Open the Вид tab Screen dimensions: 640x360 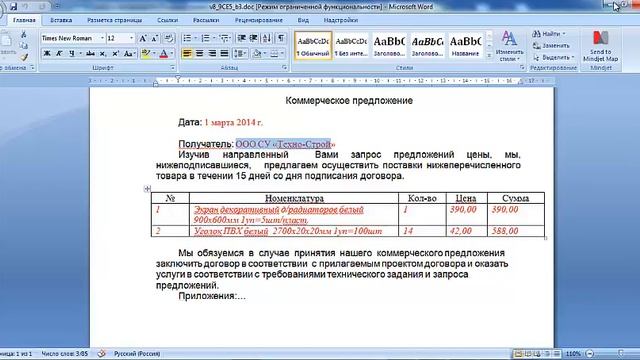[x=303, y=20]
